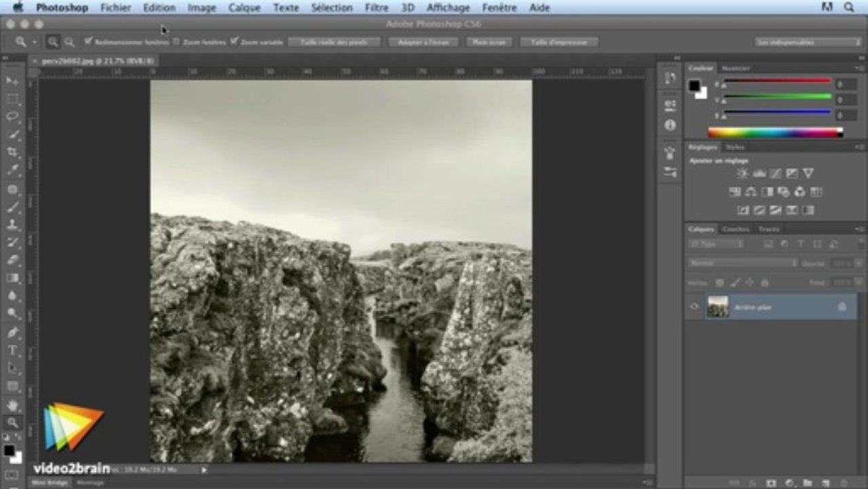Screen dimensions: 868x489
Task: Open the Apple menu
Action: click(18, 7)
